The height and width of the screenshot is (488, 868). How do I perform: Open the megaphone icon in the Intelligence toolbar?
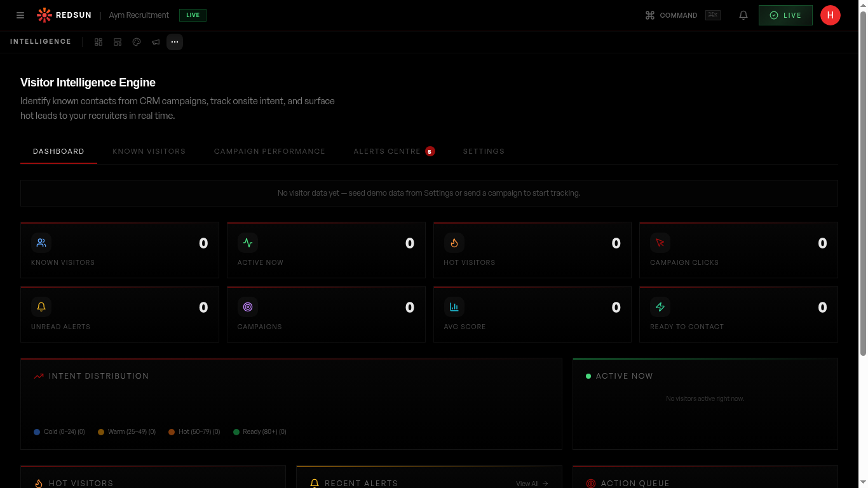pos(156,42)
